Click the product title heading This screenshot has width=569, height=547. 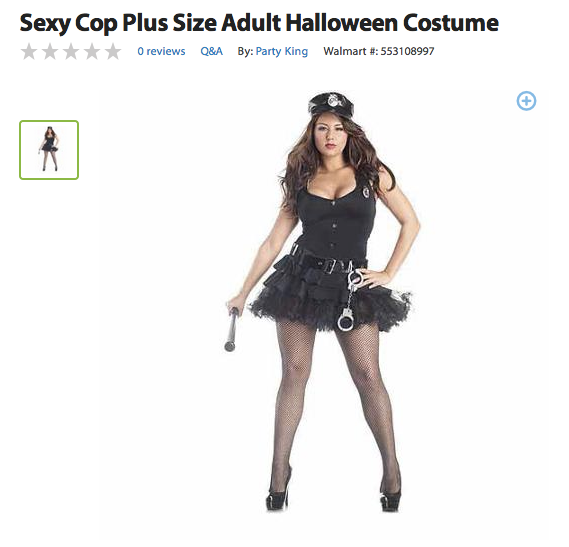click(259, 23)
